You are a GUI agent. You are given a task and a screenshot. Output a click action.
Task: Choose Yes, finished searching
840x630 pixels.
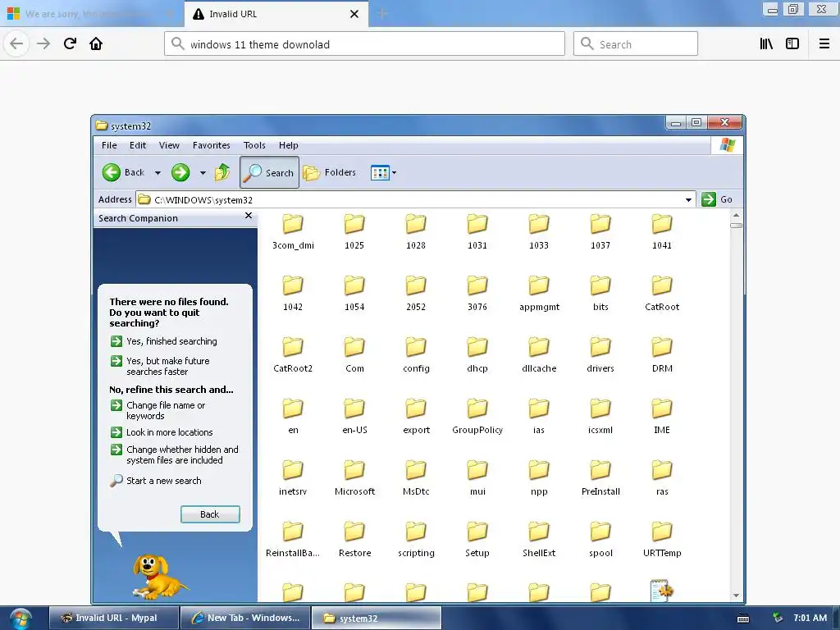coord(163,341)
